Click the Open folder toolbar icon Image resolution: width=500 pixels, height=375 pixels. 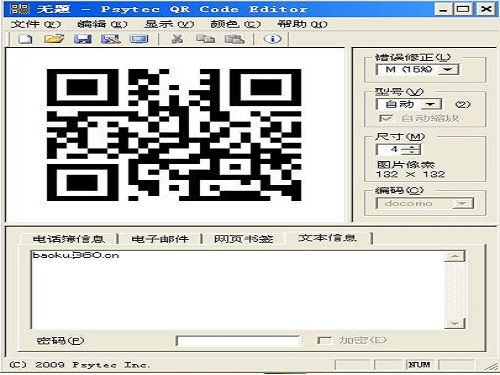coord(54,39)
